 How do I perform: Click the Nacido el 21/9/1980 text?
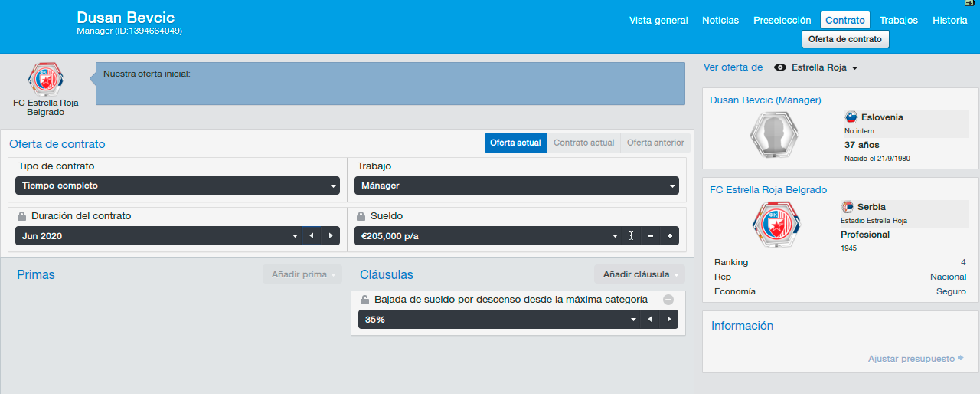(x=877, y=158)
